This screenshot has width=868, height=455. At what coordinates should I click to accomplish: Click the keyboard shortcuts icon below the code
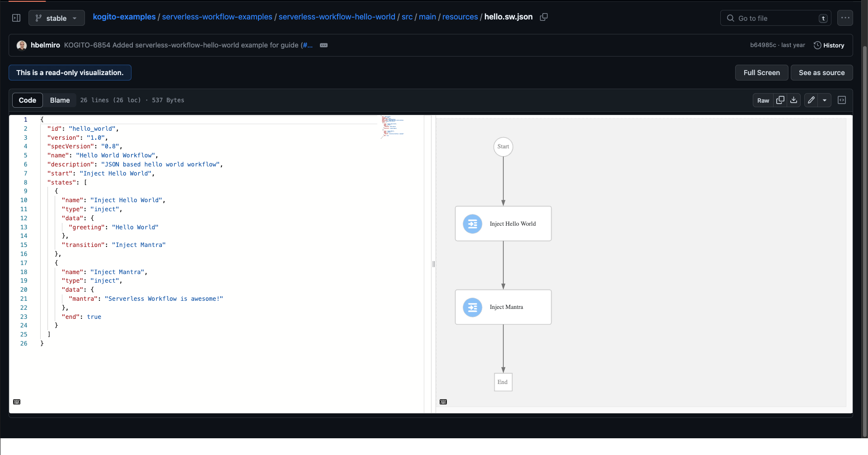point(17,402)
